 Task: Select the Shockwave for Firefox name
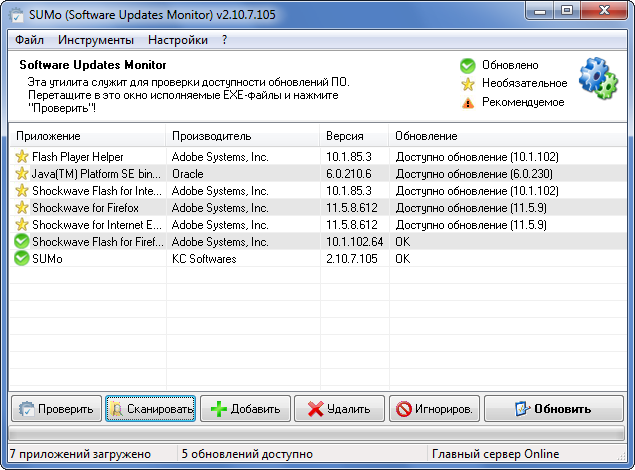point(85,208)
